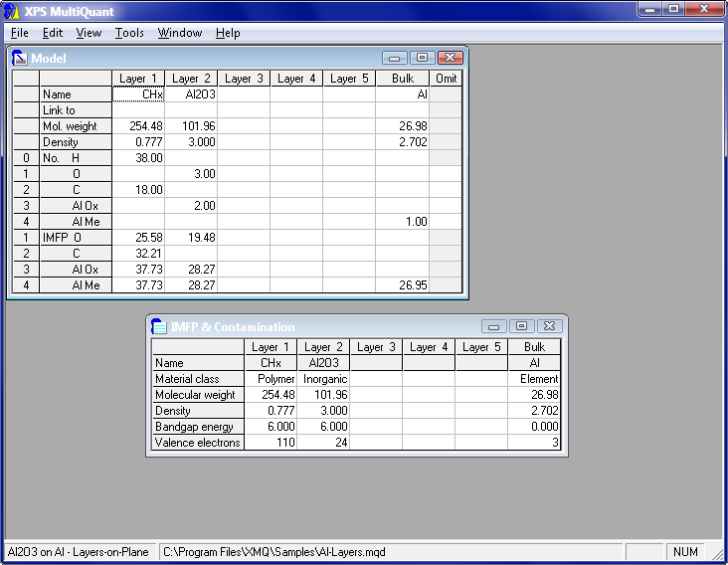Screen dimensions: 728x565
Task: Click the Layer 3 column header in Model
Action: pyautogui.click(x=244, y=79)
